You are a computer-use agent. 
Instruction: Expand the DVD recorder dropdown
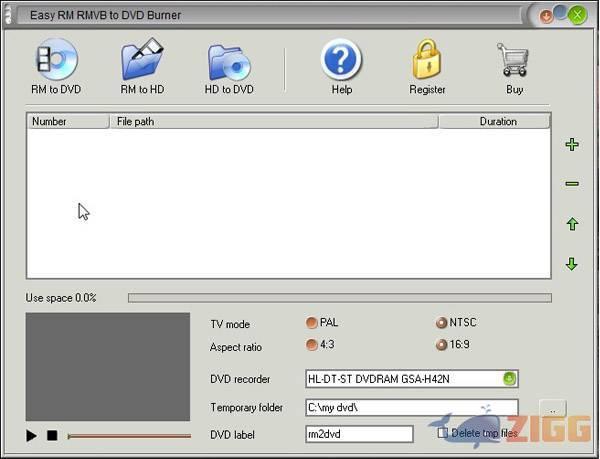click(x=509, y=379)
